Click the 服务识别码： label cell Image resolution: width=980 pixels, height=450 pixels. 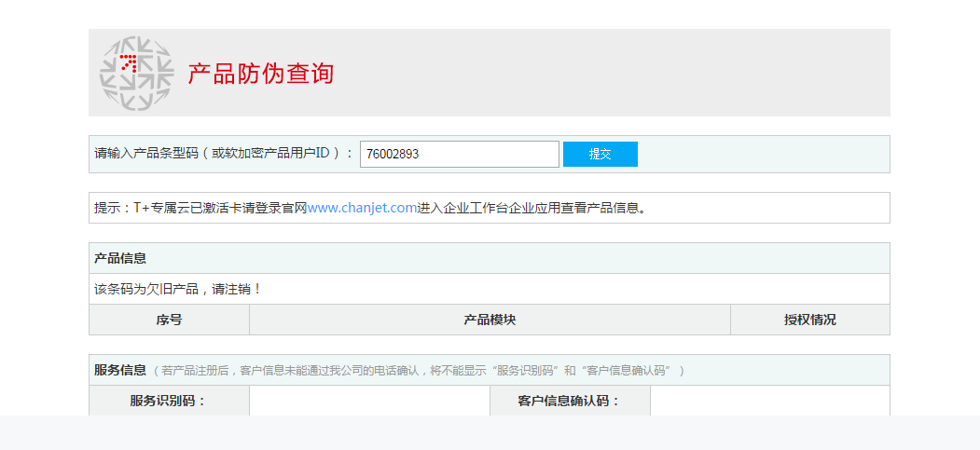170,401
